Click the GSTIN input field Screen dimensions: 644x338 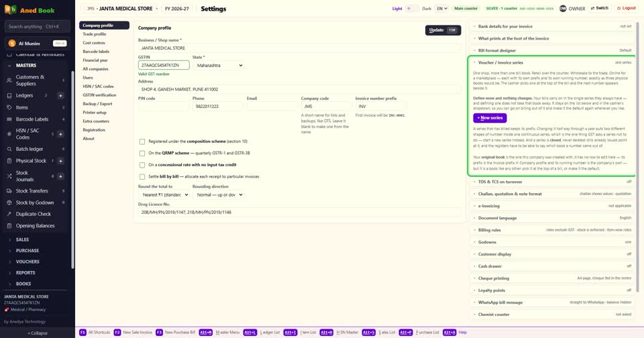164,65
